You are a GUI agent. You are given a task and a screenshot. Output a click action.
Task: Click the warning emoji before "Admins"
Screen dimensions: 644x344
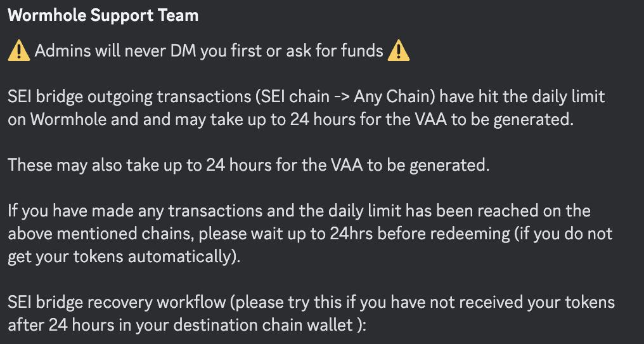point(18,51)
